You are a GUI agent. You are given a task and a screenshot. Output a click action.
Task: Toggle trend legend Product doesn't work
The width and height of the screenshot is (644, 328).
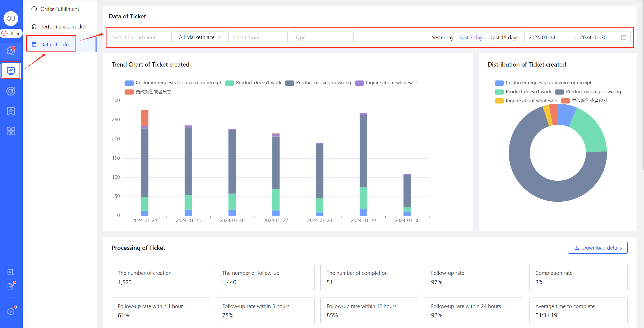253,83
